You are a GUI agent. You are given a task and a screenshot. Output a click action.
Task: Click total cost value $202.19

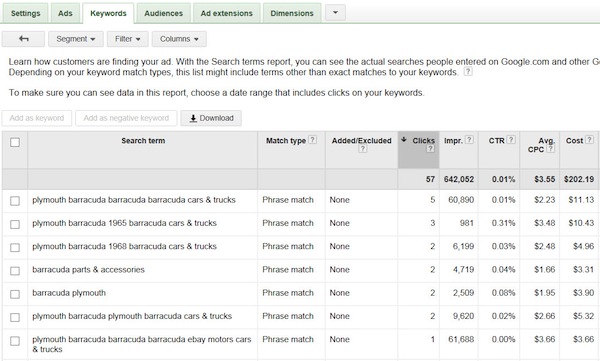pos(579,179)
